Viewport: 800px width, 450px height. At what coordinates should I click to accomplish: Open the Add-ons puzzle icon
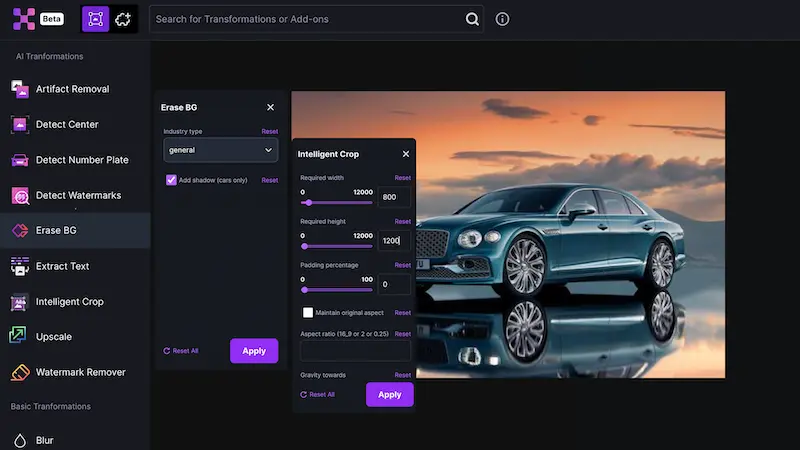(123, 19)
